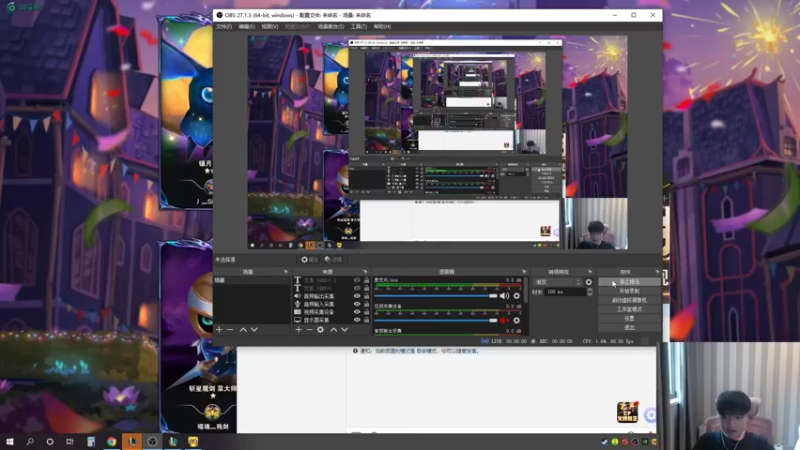
Task: Open the Tools (T) menu
Action: click(x=359, y=27)
